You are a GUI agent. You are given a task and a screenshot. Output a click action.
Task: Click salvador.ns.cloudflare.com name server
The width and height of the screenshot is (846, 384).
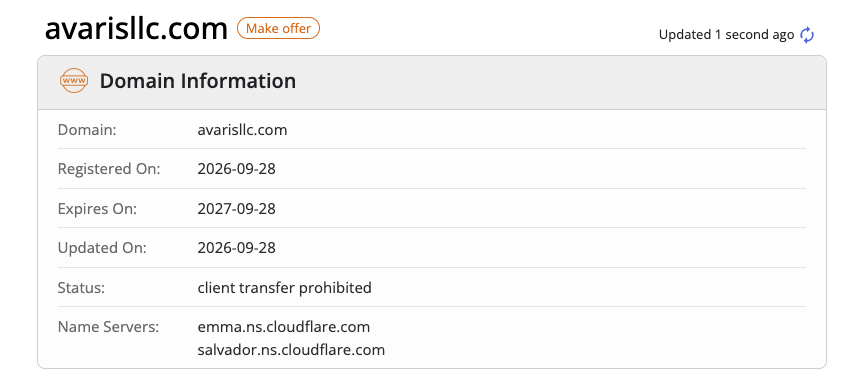pos(291,350)
